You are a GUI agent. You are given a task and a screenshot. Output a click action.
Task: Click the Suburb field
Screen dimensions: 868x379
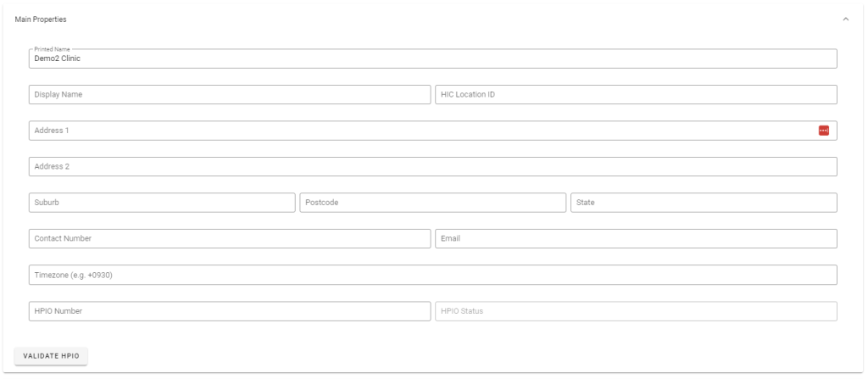[x=162, y=203]
